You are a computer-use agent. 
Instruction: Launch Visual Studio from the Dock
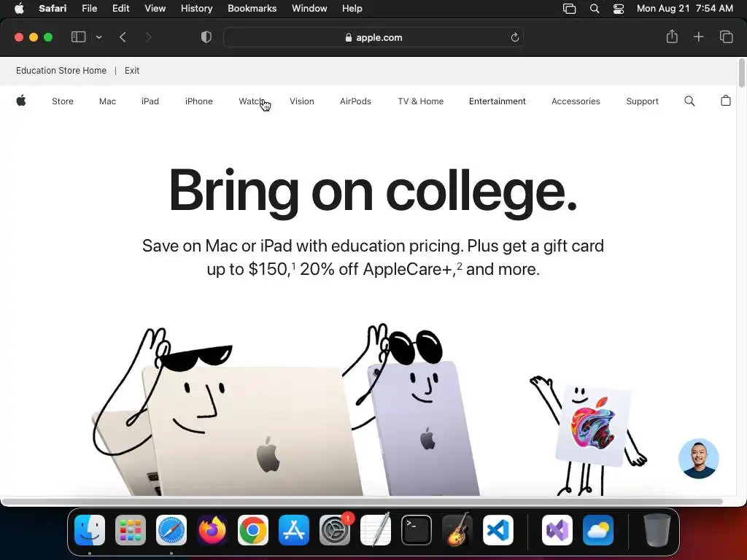(x=557, y=530)
